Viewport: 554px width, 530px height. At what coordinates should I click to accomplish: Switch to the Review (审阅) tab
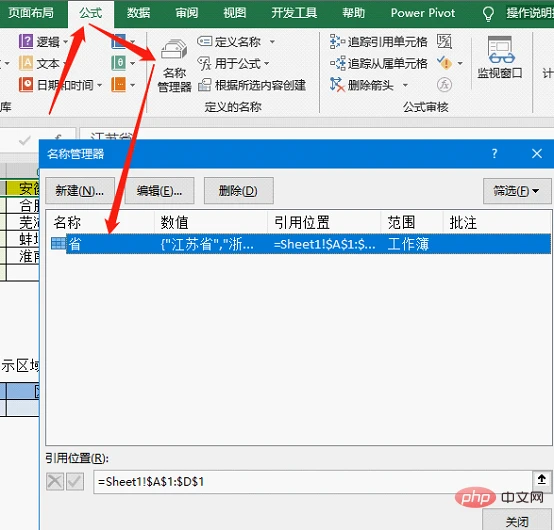(x=187, y=13)
